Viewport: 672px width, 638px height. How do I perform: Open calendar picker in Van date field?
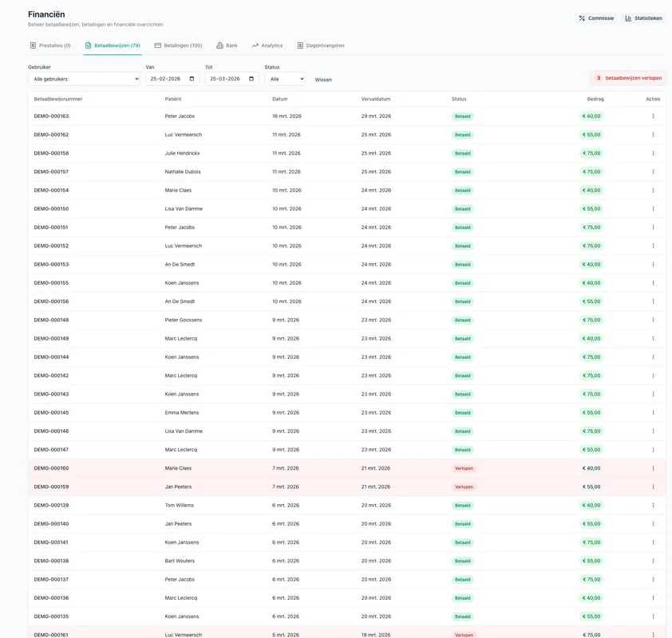(x=192, y=79)
